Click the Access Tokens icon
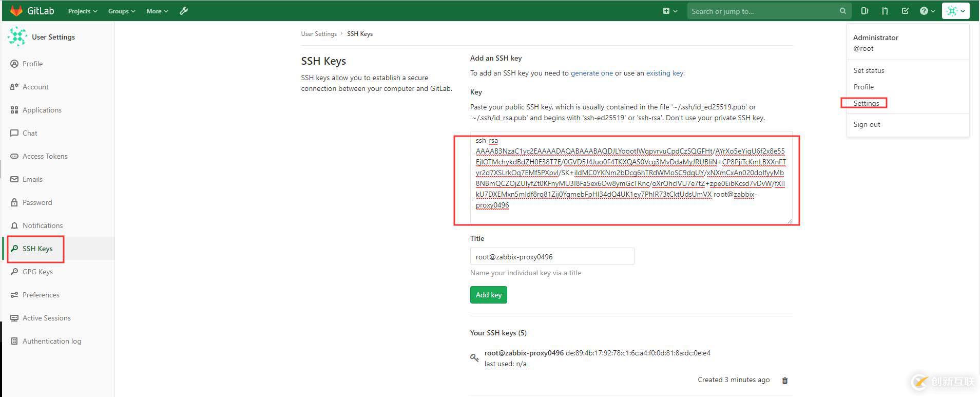 click(14, 156)
